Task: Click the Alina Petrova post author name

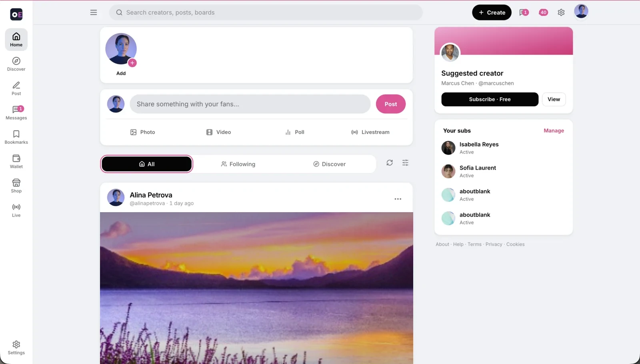Action: 151,195
